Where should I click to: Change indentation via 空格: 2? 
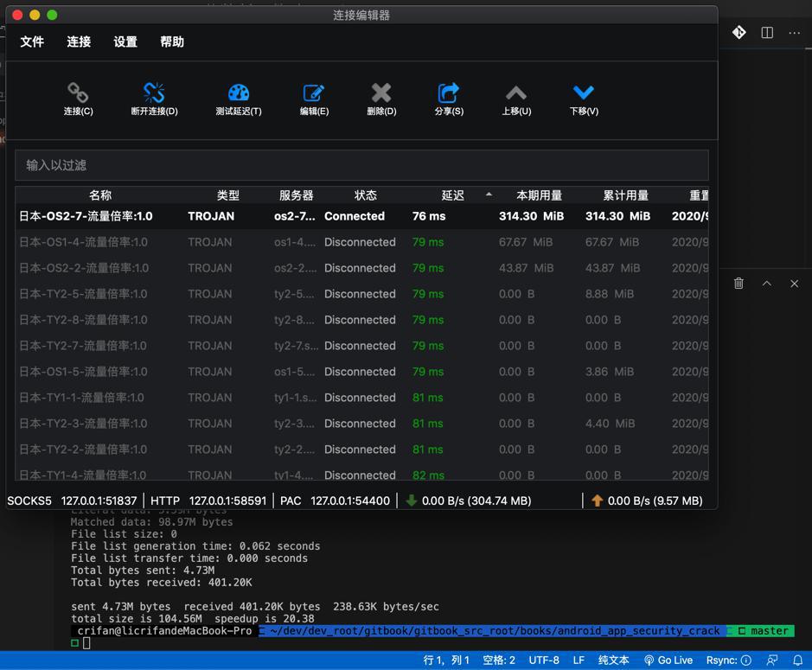coord(499,660)
